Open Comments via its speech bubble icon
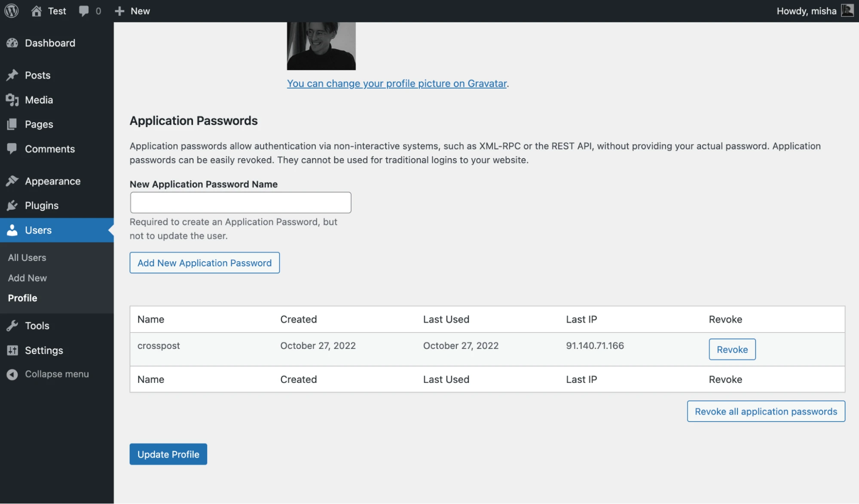 pyautogui.click(x=12, y=149)
